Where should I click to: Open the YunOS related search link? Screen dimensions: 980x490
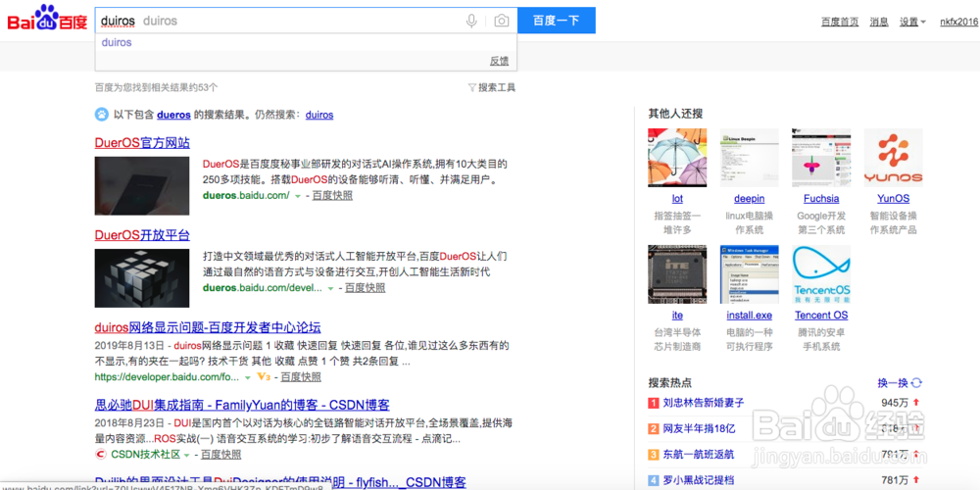pyautogui.click(x=893, y=199)
